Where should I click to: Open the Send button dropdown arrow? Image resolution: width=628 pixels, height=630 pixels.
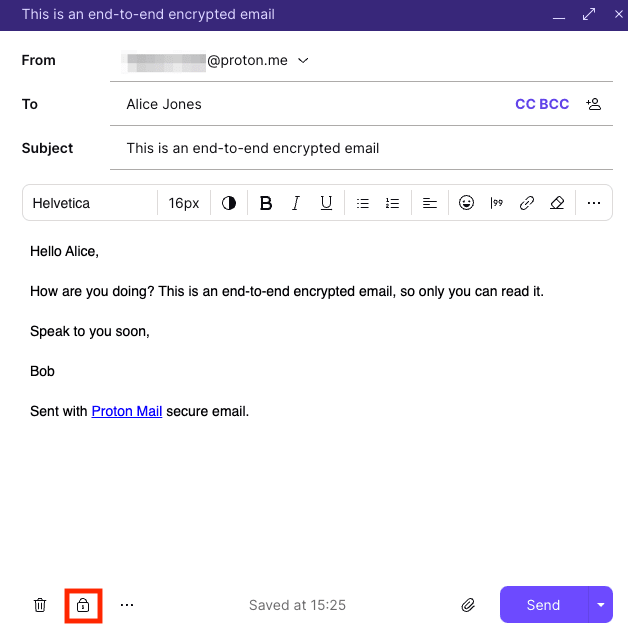601,605
